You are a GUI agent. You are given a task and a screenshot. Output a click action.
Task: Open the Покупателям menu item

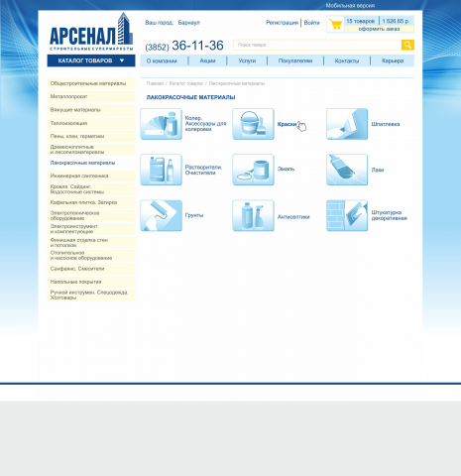(x=295, y=60)
